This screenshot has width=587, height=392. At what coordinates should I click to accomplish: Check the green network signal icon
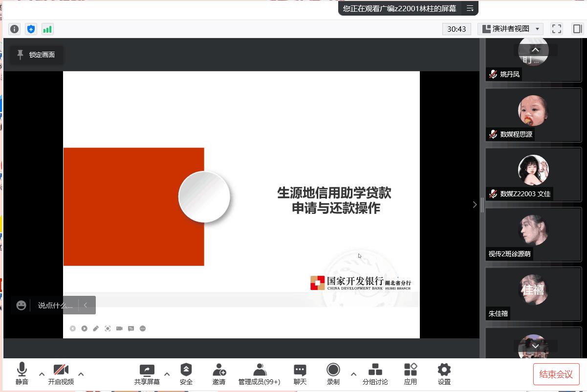pyautogui.click(x=47, y=29)
